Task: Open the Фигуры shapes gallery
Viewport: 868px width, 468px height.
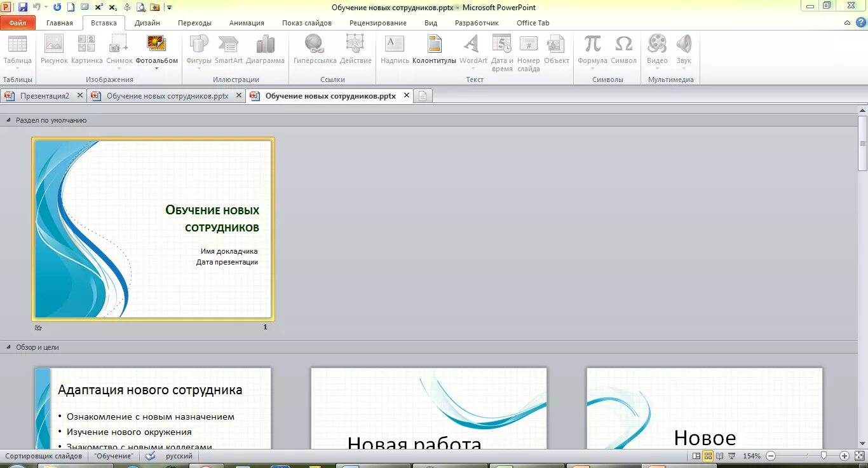Action: pyautogui.click(x=199, y=53)
